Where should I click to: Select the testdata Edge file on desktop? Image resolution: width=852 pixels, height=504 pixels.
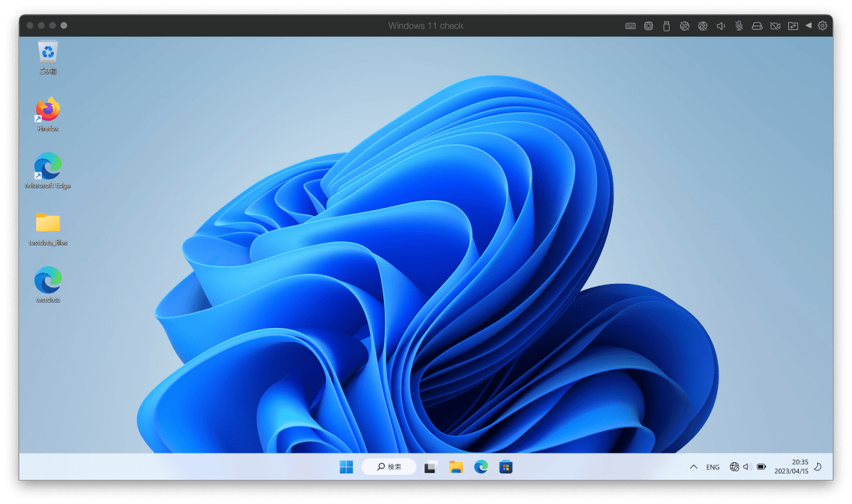[48, 285]
